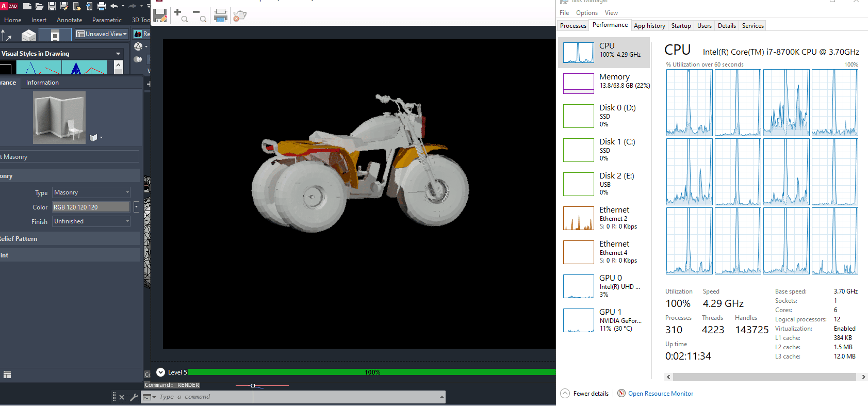Open the Type dropdown showing Masonry
The width and height of the screenshot is (868, 406).
91,192
